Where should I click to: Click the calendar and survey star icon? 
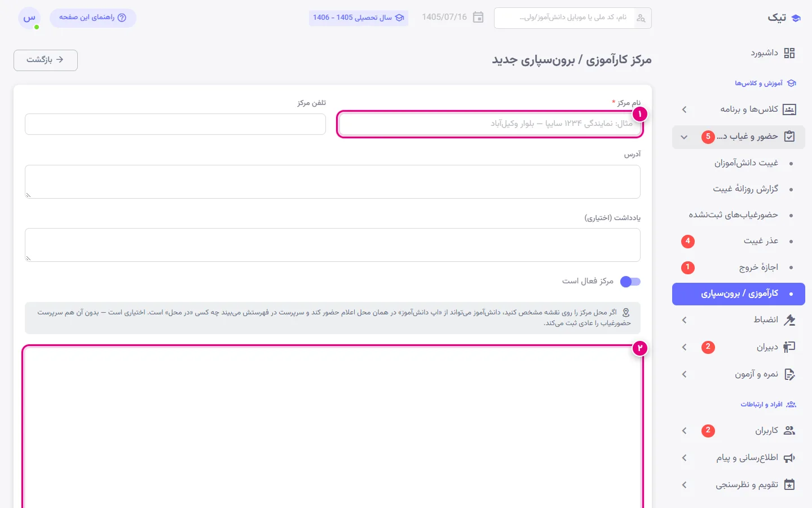tap(789, 485)
